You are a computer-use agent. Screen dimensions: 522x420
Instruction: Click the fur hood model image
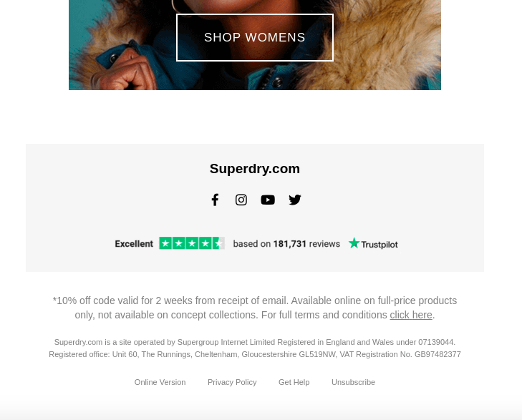click(x=255, y=45)
